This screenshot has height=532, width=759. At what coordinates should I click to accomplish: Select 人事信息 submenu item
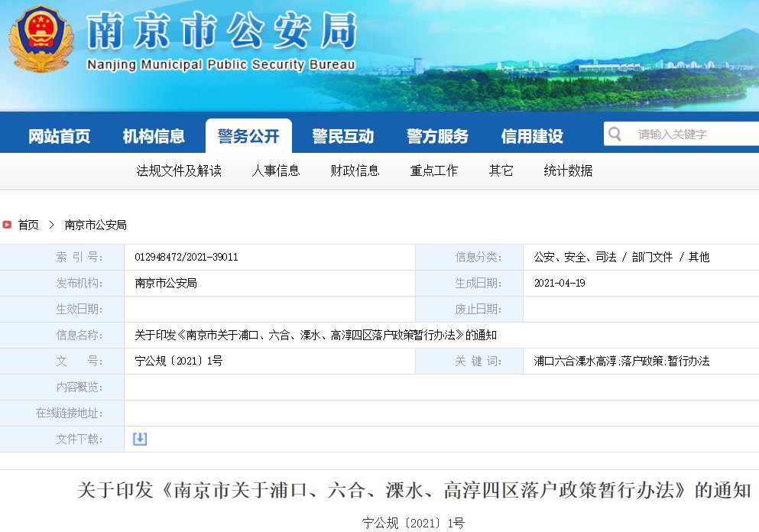276,170
